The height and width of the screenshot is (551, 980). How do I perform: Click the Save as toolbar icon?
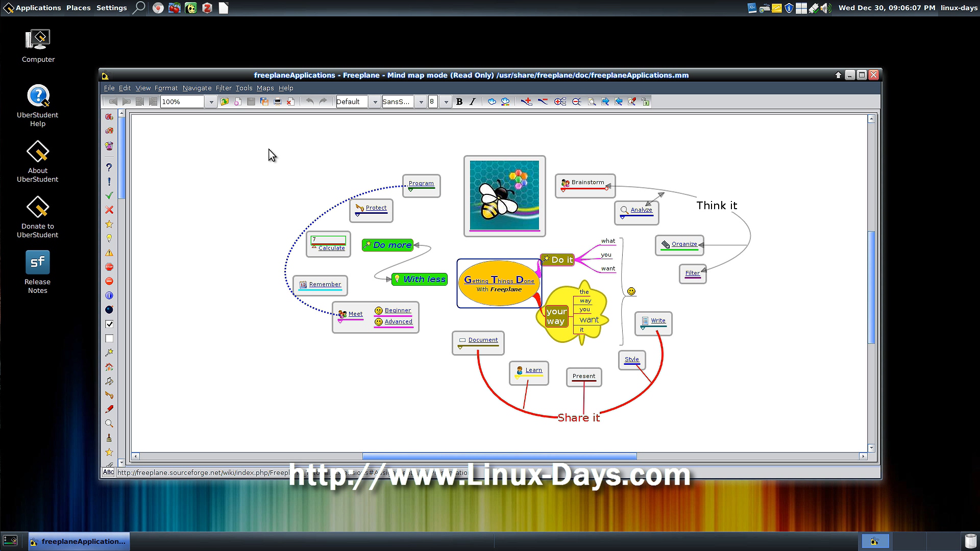pyautogui.click(x=264, y=102)
